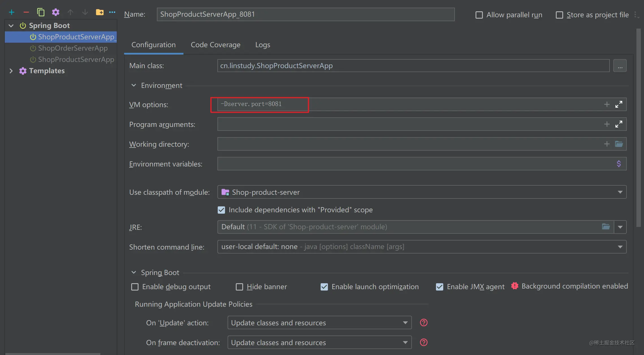Click left panel horizontal scrollbar
644x355 pixels.
pos(53,354)
